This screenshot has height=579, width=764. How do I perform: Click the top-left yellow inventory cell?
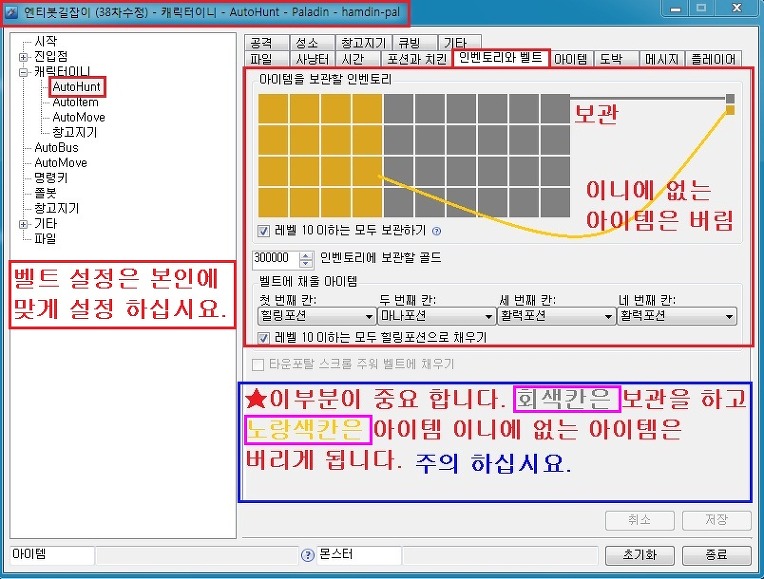click(x=273, y=109)
